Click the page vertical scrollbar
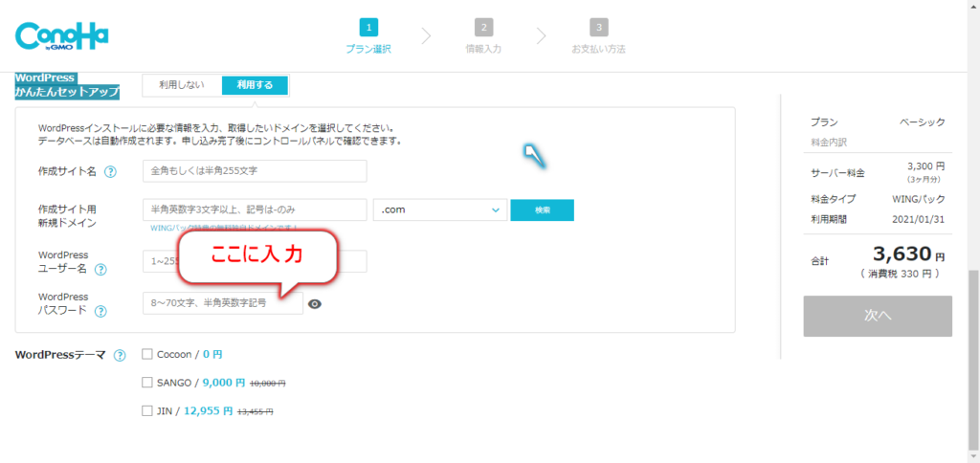The width and height of the screenshot is (980, 463). pos(973,360)
